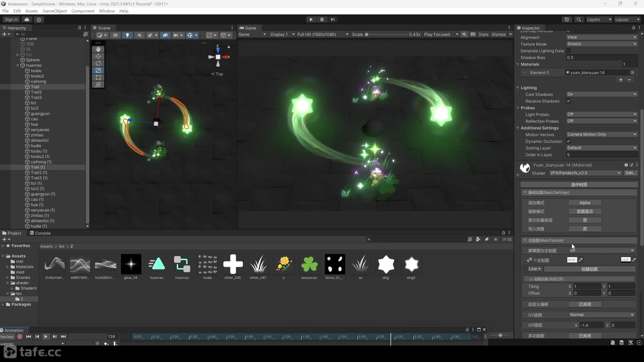
Task: Open the Window menu
Action: pyautogui.click(x=107, y=11)
